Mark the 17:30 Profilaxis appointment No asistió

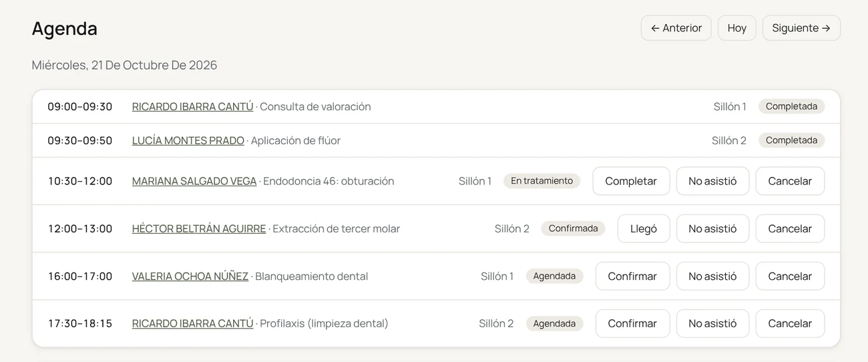tap(712, 323)
